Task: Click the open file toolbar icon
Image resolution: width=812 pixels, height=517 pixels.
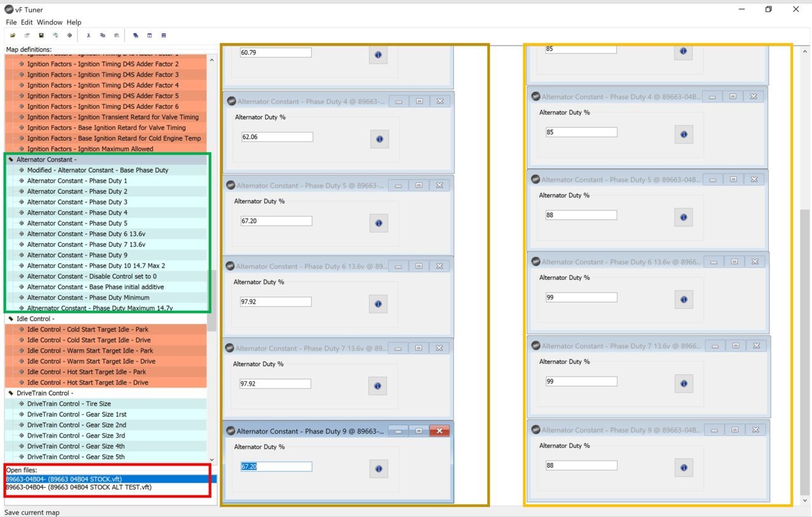Action: click(12, 36)
